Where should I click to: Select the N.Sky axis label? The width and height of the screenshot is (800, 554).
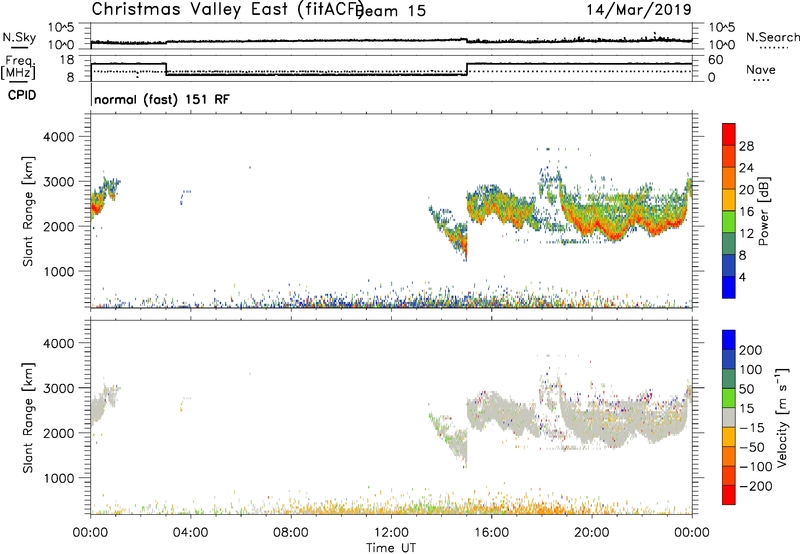(x=19, y=37)
